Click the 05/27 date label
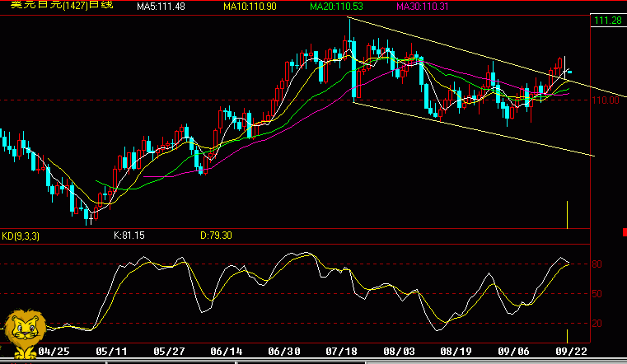This screenshot has height=364, width=627. [x=169, y=352]
